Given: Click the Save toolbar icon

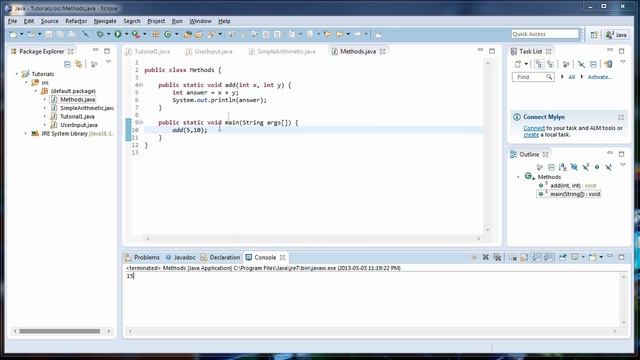Looking at the screenshot, I should coord(49,34).
